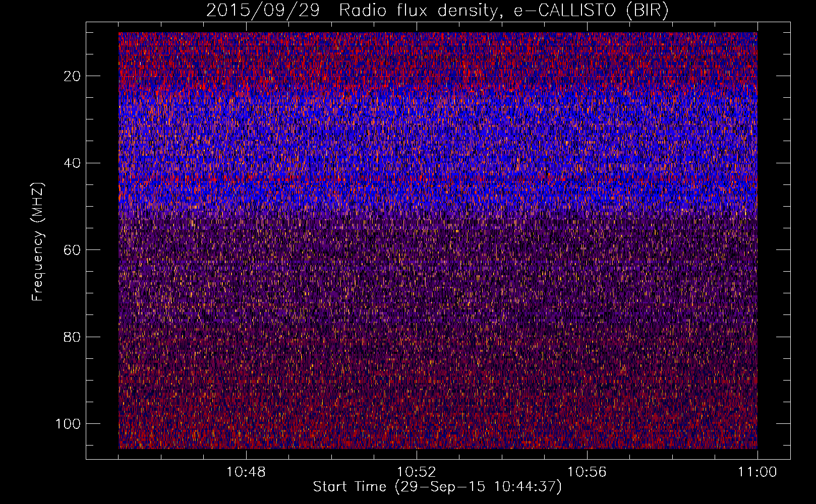The height and width of the screenshot is (504, 816).
Task: Click the 20 MHz frequency tick label
Action: [x=73, y=76]
